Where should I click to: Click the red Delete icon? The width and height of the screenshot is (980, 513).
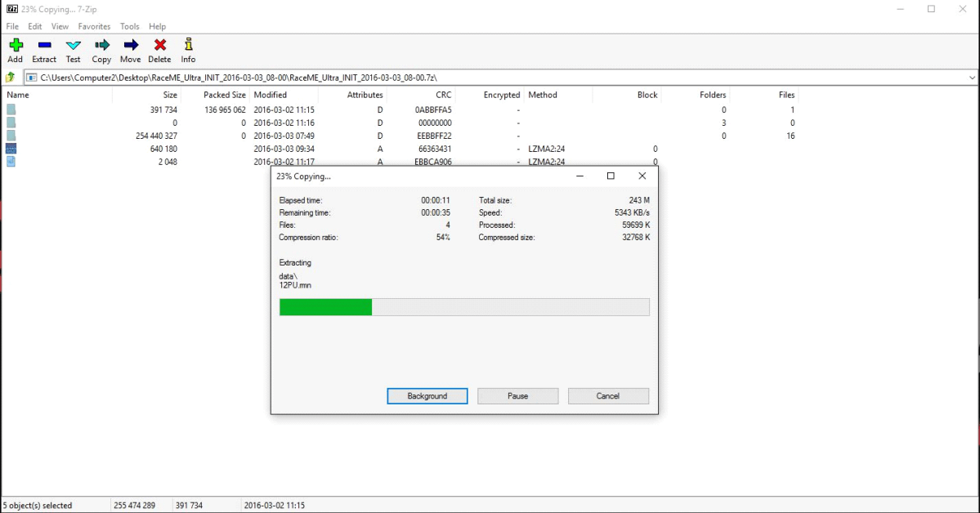coord(159,50)
